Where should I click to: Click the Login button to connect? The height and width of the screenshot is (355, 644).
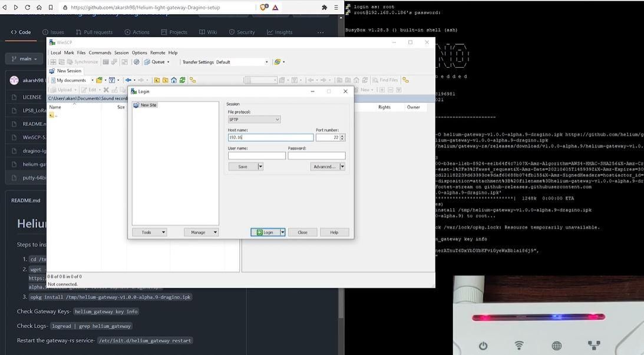click(x=266, y=232)
